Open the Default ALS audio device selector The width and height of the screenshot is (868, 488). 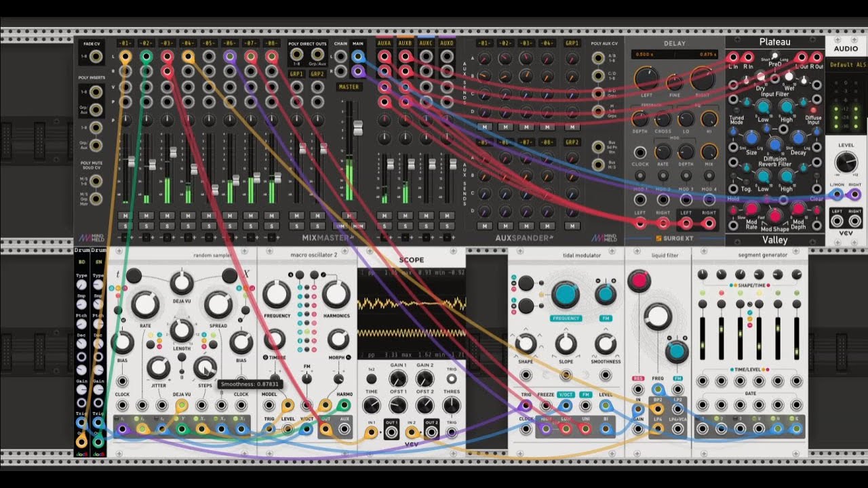click(846, 64)
